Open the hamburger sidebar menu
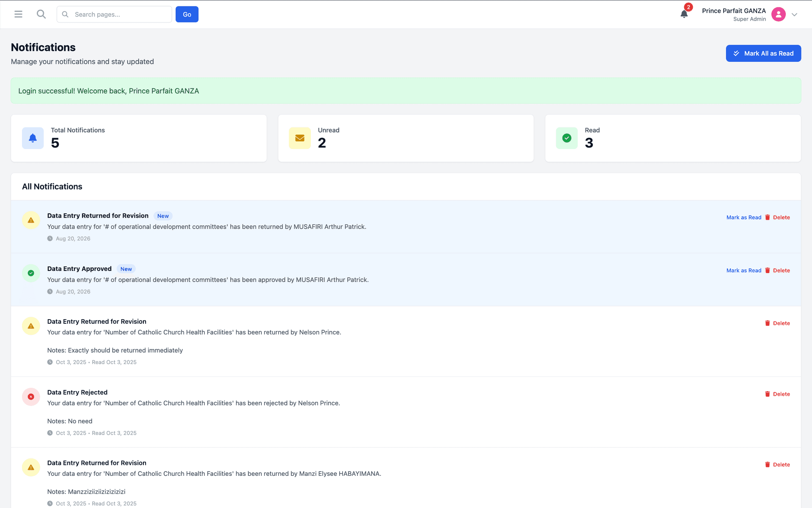The width and height of the screenshot is (812, 508). [x=18, y=14]
